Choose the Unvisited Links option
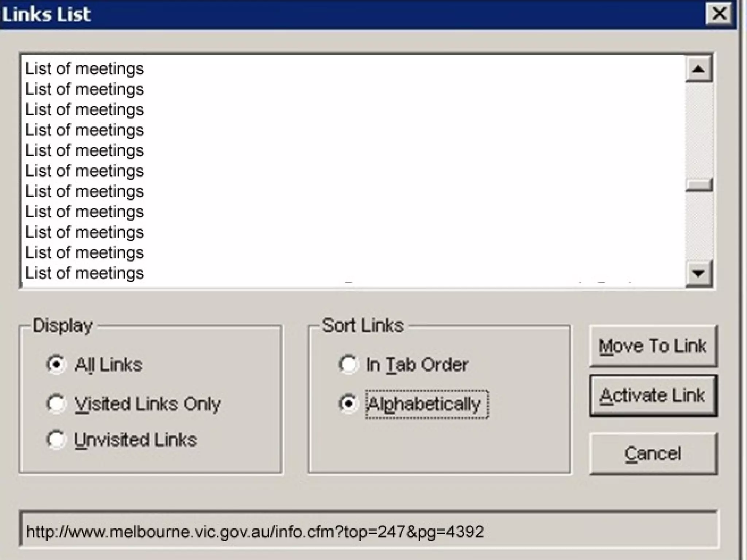The image size is (747, 560). coord(56,439)
